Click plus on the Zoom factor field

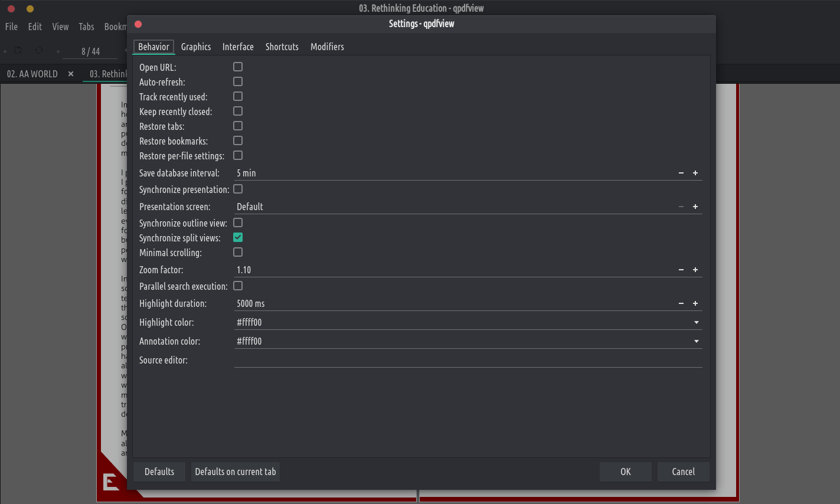point(695,270)
